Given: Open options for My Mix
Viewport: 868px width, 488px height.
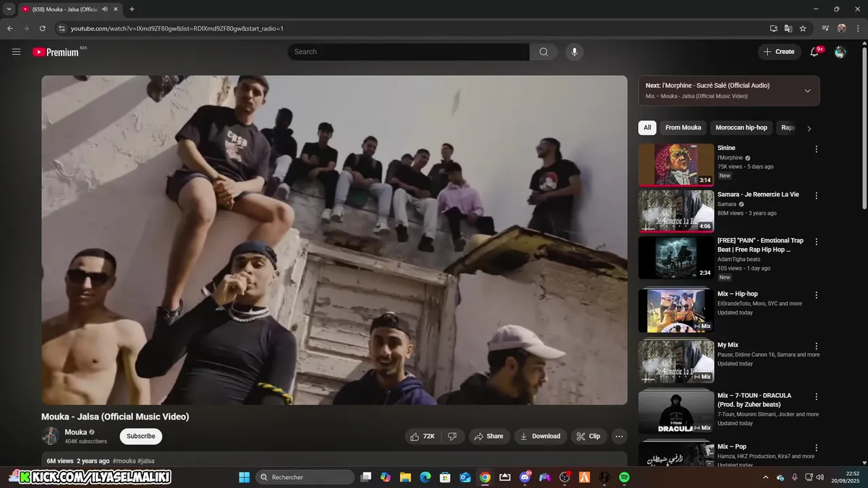Looking at the screenshot, I should coord(816,346).
